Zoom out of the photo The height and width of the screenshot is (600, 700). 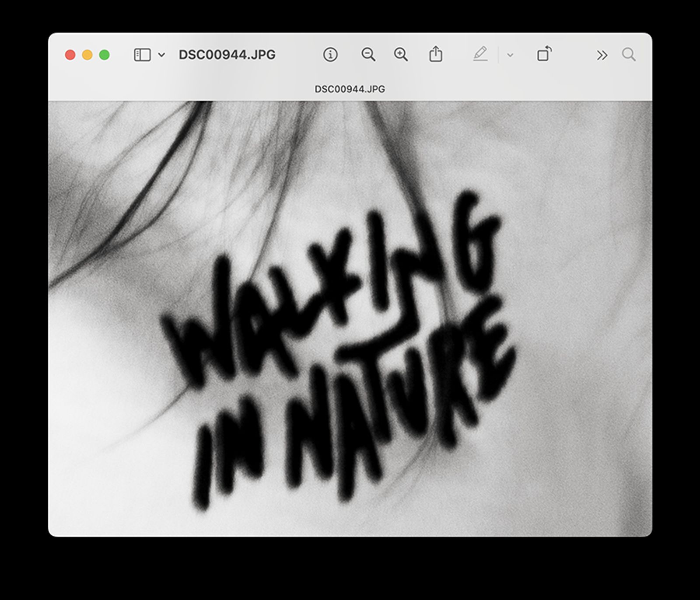368,55
